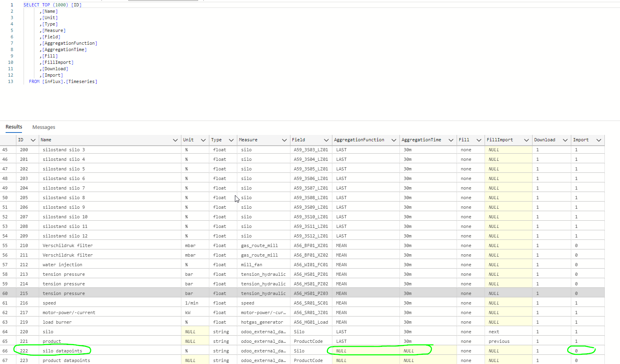Open Download column dropdown arrow
This screenshot has width=620, height=364.
[565, 140]
